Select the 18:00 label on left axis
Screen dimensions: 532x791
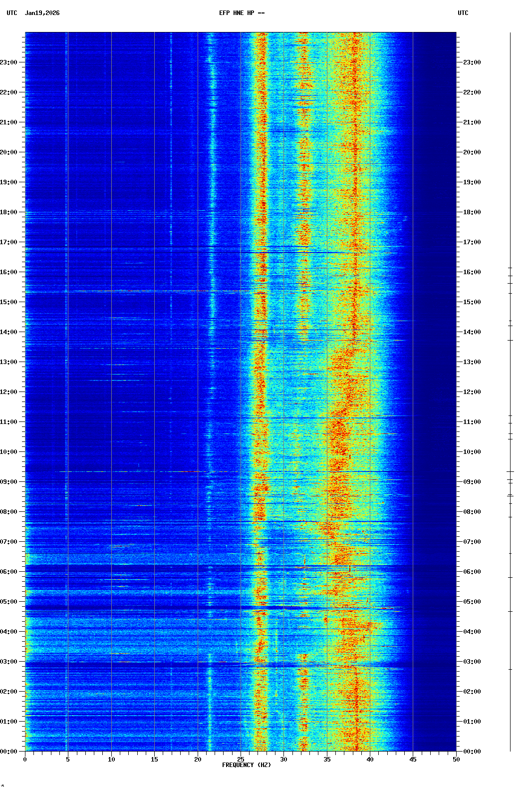pos(8,212)
